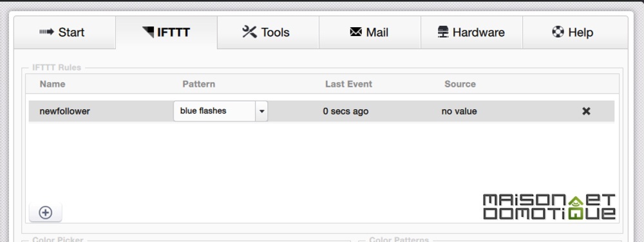Click the Maison et Domotique logo
Viewport: 644px width, 242px height.
coord(549,207)
